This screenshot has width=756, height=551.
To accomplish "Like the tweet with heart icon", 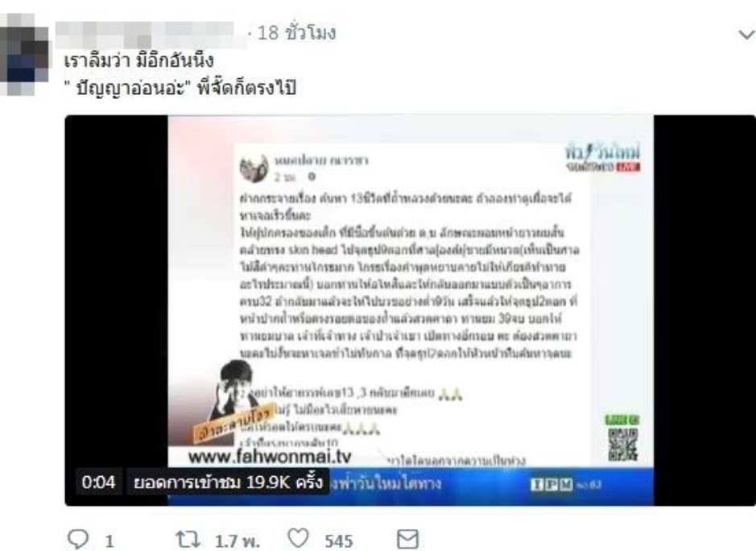I will (298, 538).
